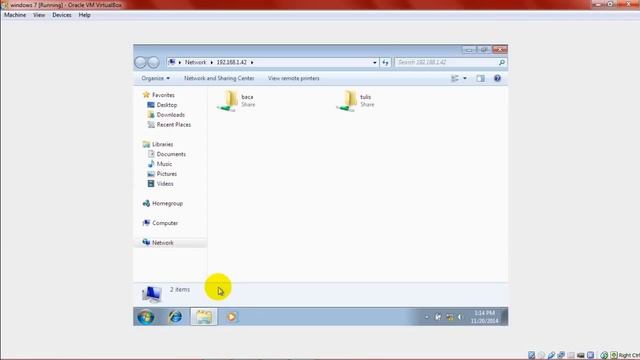The width and height of the screenshot is (640, 360).
Task: Open the Pictures library
Action: [x=162, y=174]
